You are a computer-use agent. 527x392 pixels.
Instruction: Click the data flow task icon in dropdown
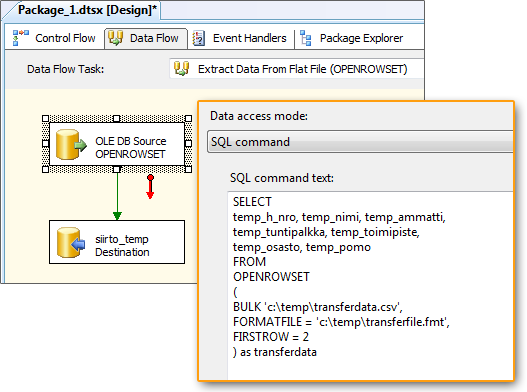[x=181, y=69]
